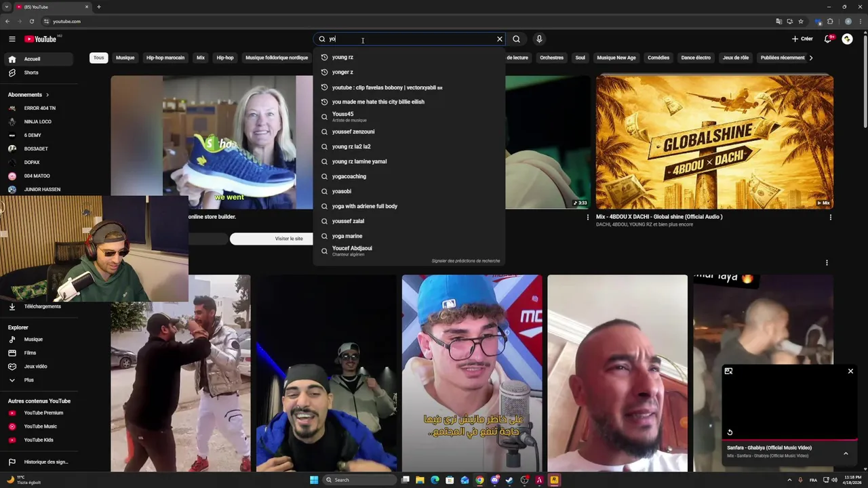Select the Tous filter chip
Image resolution: width=868 pixels, height=488 pixels.
pyautogui.click(x=99, y=58)
